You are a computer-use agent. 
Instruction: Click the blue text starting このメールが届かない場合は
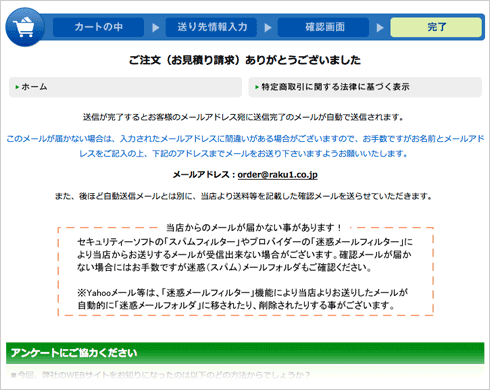pos(245,146)
